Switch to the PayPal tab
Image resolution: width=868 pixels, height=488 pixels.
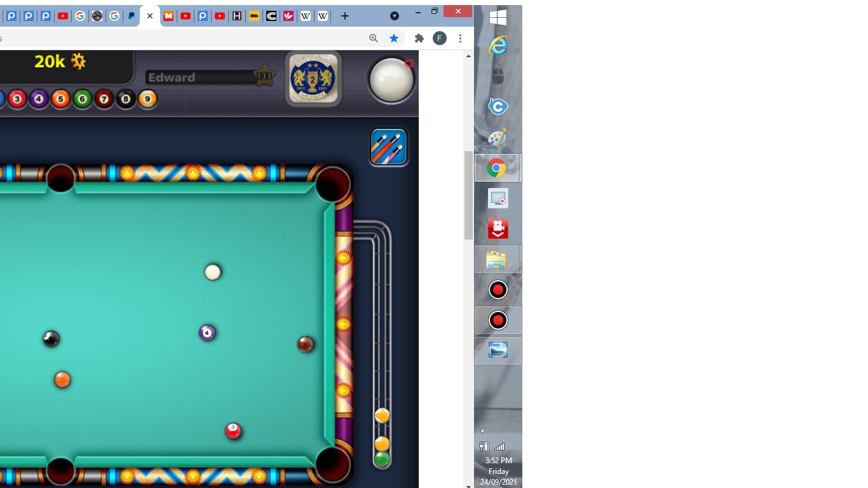[132, 17]
